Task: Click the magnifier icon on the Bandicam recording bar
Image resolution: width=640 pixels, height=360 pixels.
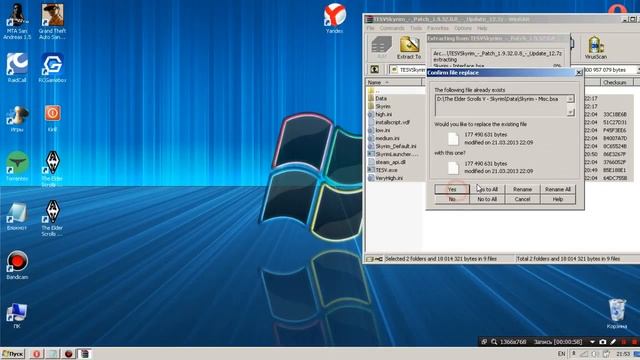Action: pyautogui.click(x=494, y=342)
